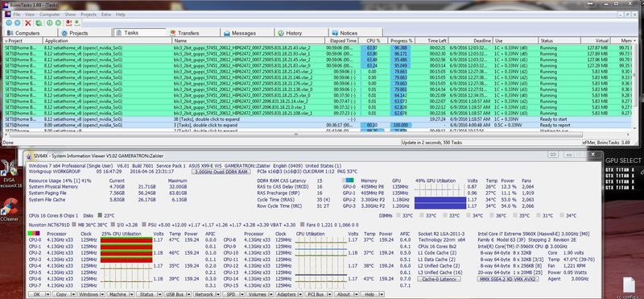Switch to the Messages tab

247,33
